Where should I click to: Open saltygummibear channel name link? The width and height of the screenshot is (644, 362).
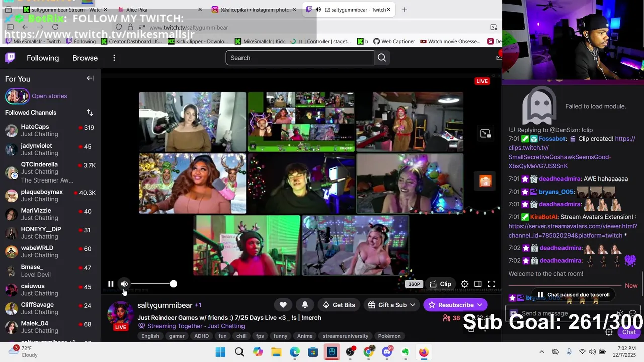(x=165, y=305)
